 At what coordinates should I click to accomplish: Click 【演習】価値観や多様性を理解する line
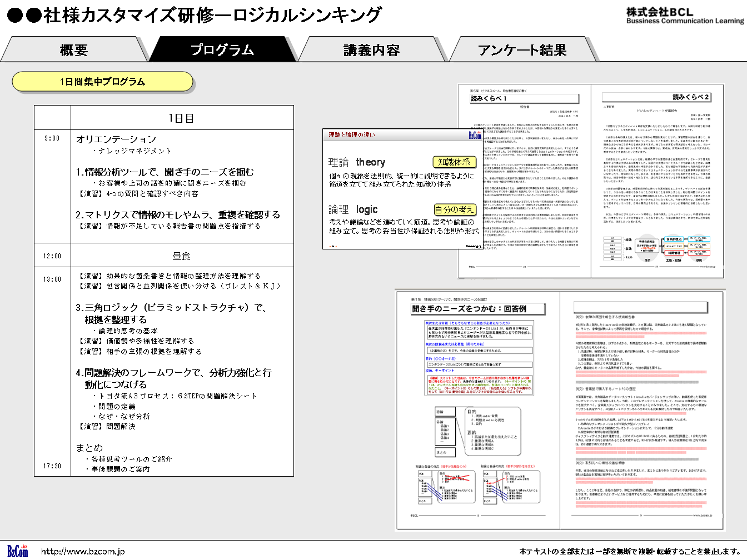(135, 341)
